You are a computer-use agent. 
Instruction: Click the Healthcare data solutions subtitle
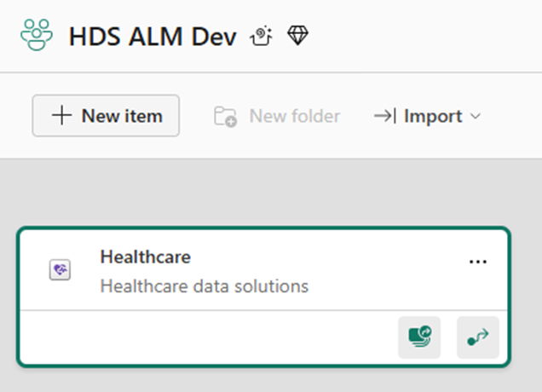tap(205, 286)
